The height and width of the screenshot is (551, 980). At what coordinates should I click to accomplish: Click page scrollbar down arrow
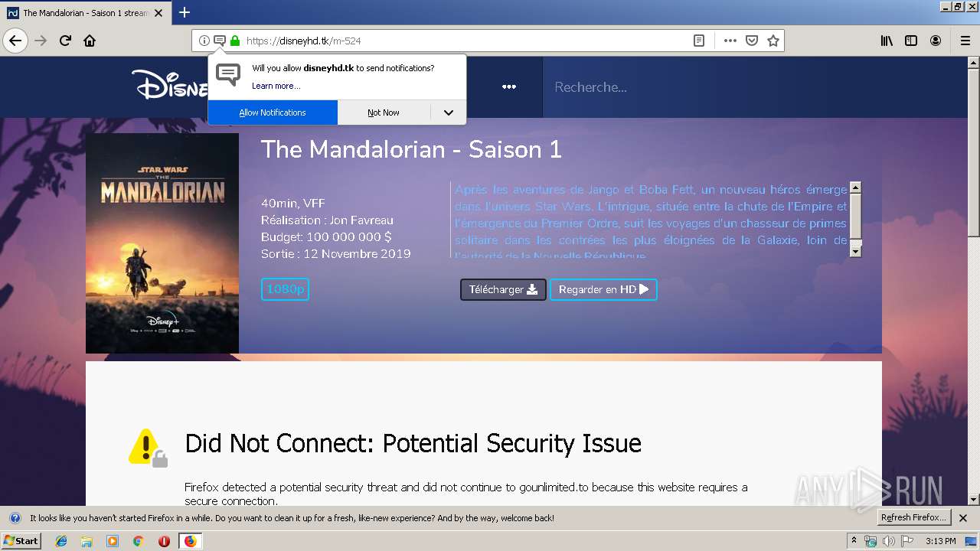coord(974,500)
